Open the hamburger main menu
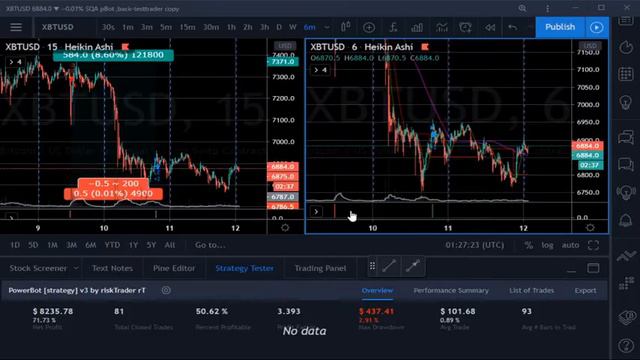Image resolution: width=640 pixels, height=360 pixels. coord(16,27)
